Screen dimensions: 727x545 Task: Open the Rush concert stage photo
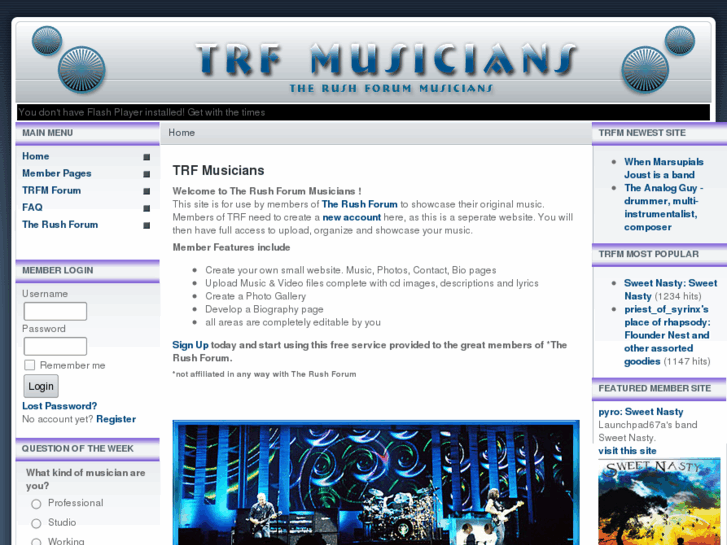376,482
